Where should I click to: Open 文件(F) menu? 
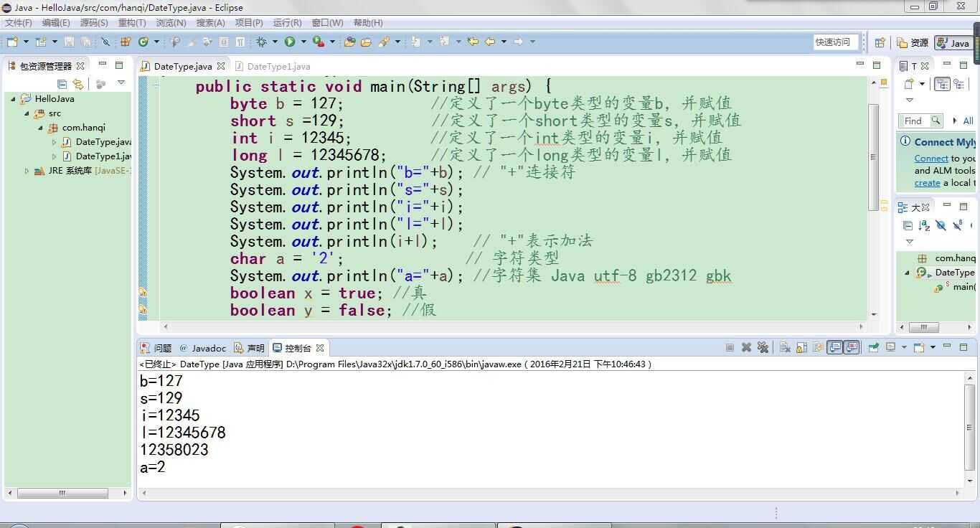tap(19, 23)
